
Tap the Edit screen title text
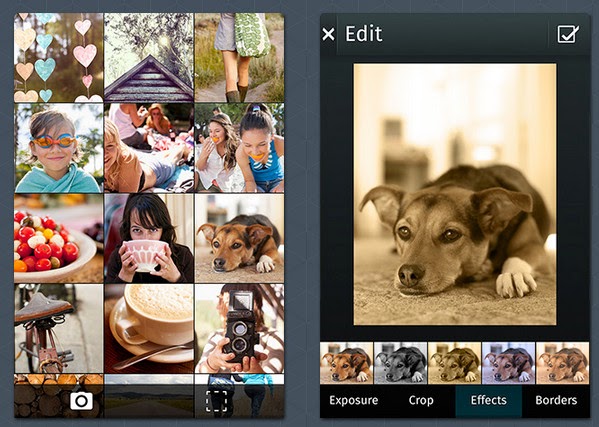(364, 34)
